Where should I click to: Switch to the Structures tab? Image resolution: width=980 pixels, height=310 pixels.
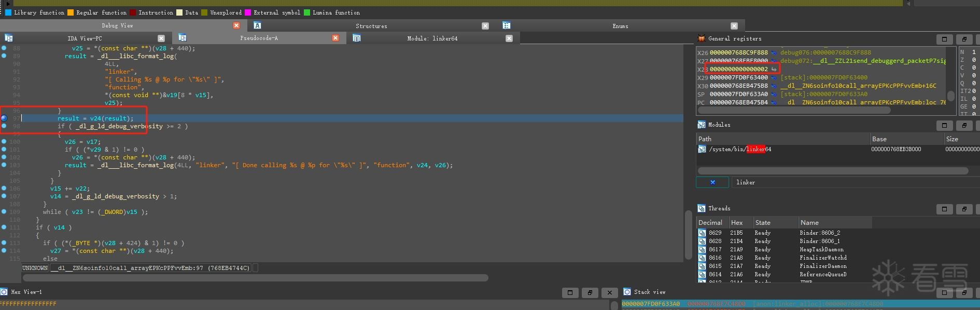coord(371,25)
